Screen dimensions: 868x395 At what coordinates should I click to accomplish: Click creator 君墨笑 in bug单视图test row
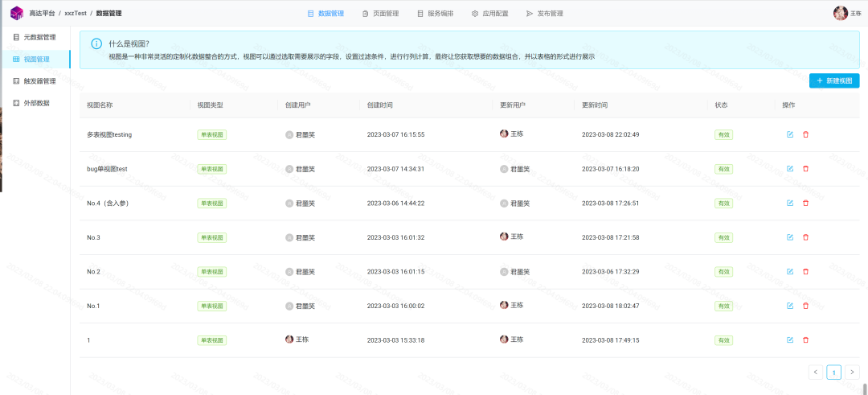click(x=300, y=169)
